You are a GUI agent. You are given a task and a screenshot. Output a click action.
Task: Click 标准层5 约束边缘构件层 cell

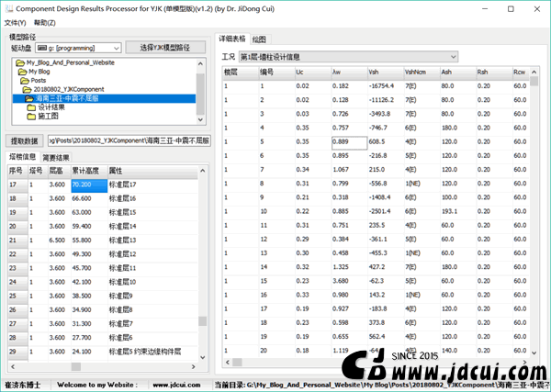[x=152, y=352]
